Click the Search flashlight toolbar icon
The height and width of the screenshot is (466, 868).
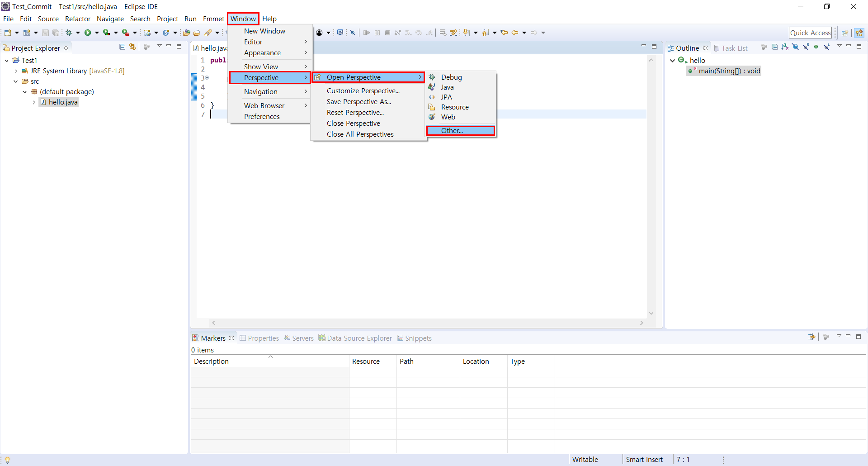point(208,33)
